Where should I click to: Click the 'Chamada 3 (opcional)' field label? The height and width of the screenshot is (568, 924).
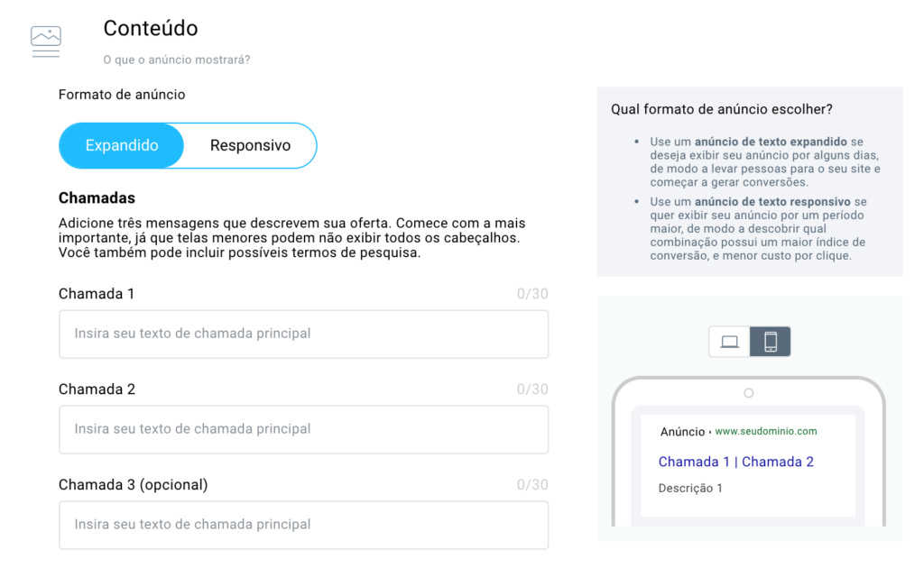click(x=134, y=484)
